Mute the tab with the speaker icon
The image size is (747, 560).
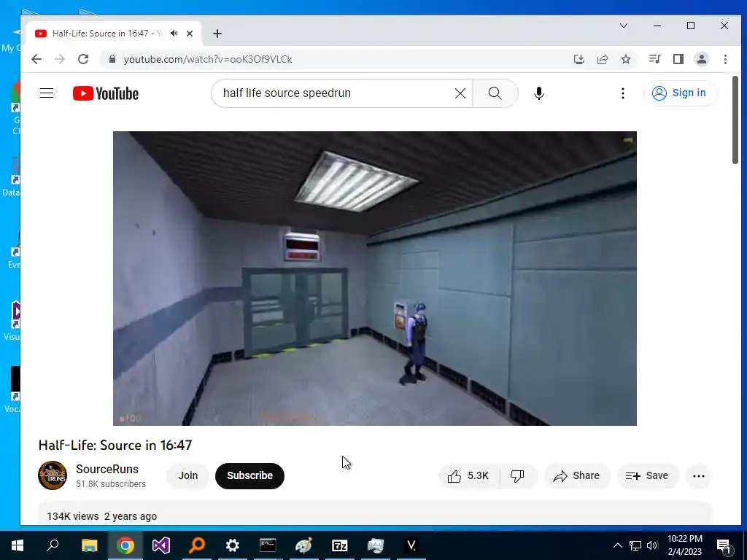pyautogui.click(x=174, y=34)
